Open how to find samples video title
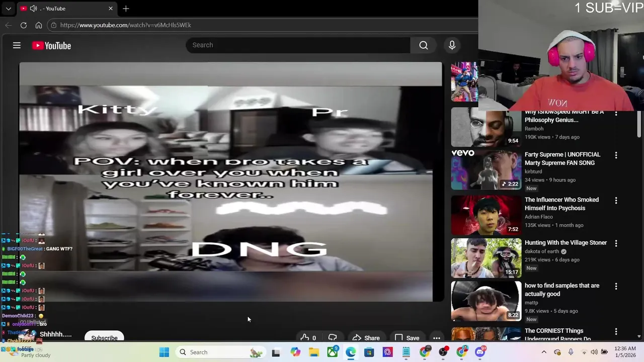This screenshot has width=644, height=362. (562, 290)
